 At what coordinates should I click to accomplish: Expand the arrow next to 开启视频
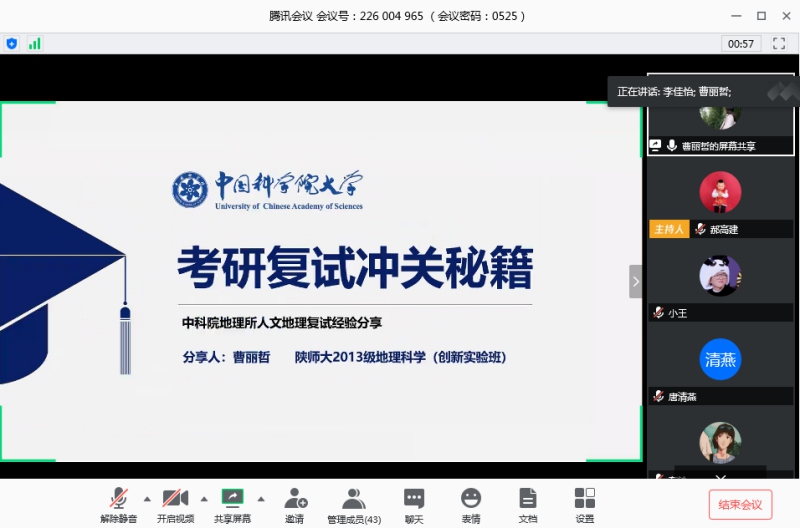(x=204, y=498)
